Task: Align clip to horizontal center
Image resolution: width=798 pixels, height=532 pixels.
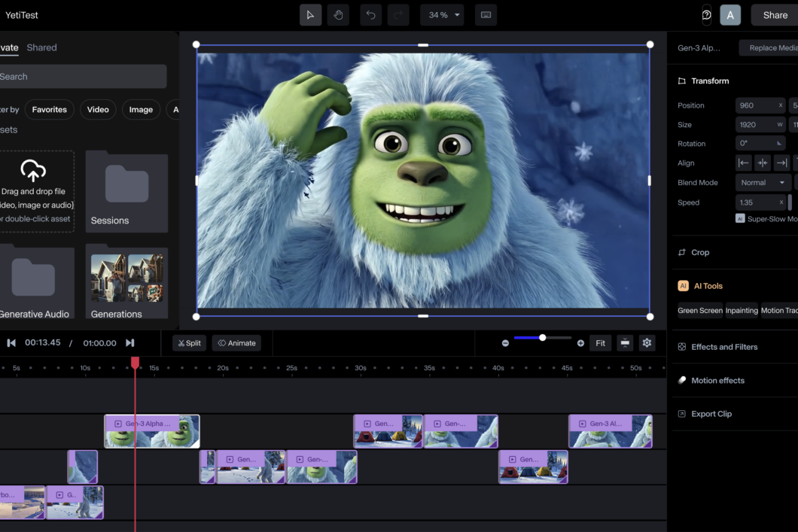Action: click(x=763, y=163)
